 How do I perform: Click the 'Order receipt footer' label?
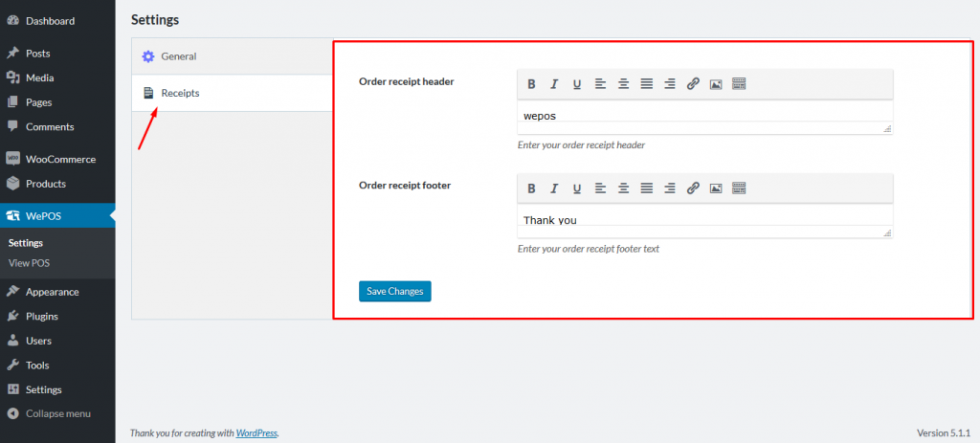pyautogui.click(x=405, y=185)
